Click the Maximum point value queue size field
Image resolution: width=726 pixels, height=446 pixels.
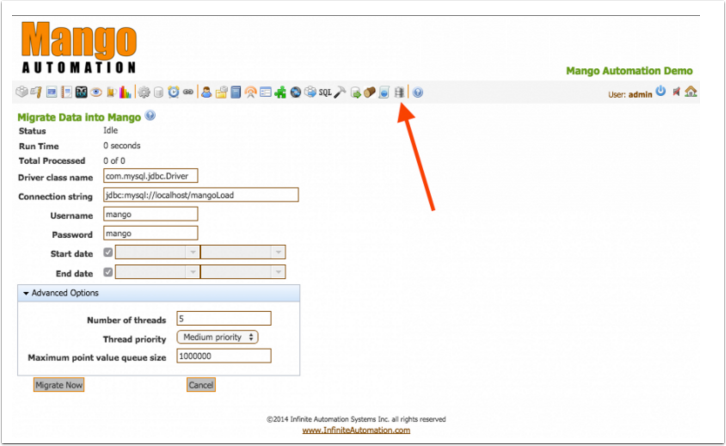(x=224, y=356)
